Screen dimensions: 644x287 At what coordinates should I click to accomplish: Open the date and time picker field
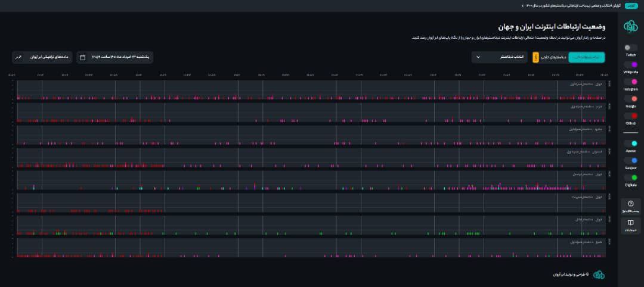(116, 57)
